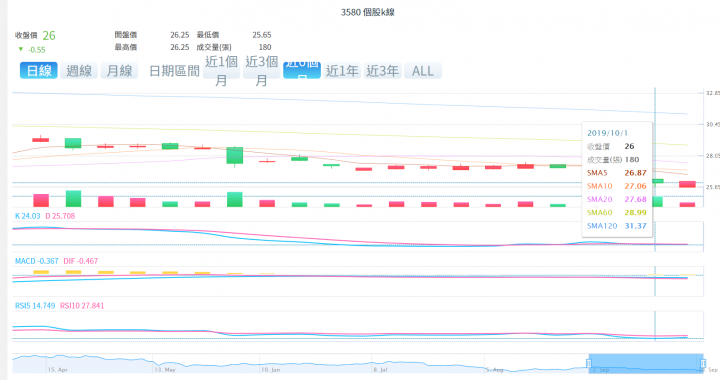Choose the 近3年 three-year range
This screenshot has height=380, width=720.
click(382, 71)
